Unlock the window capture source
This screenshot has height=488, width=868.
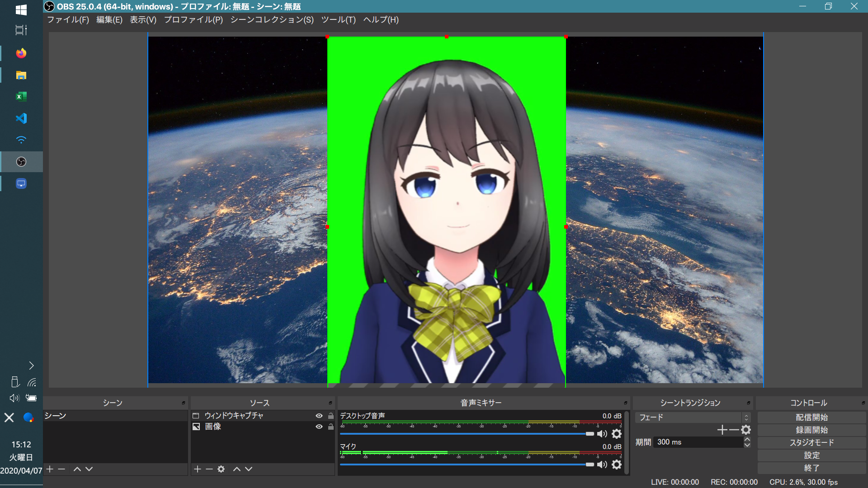click(331, 416)
